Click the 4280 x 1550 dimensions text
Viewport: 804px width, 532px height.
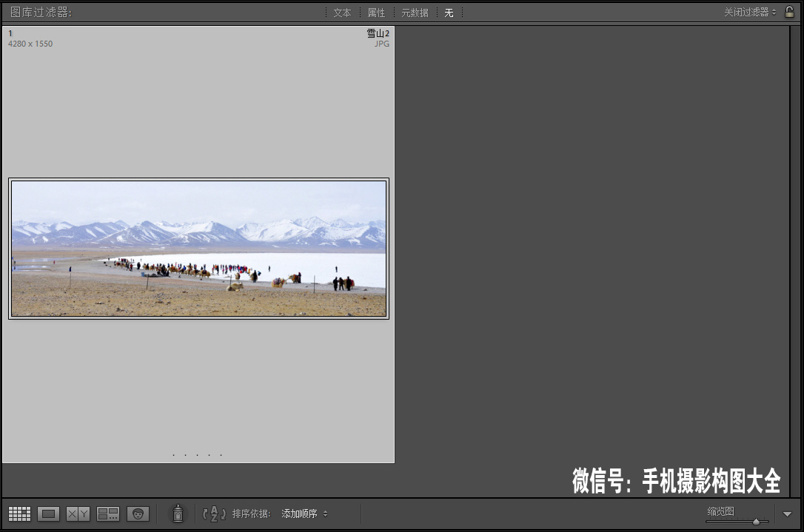pos(30,44)
